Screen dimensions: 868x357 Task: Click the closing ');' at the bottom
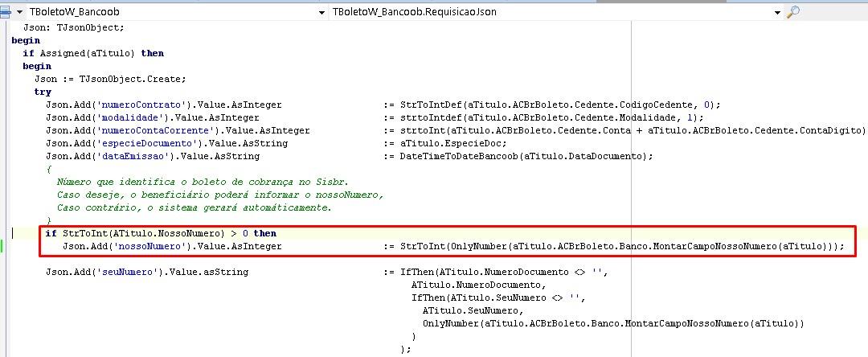[406, 349]
